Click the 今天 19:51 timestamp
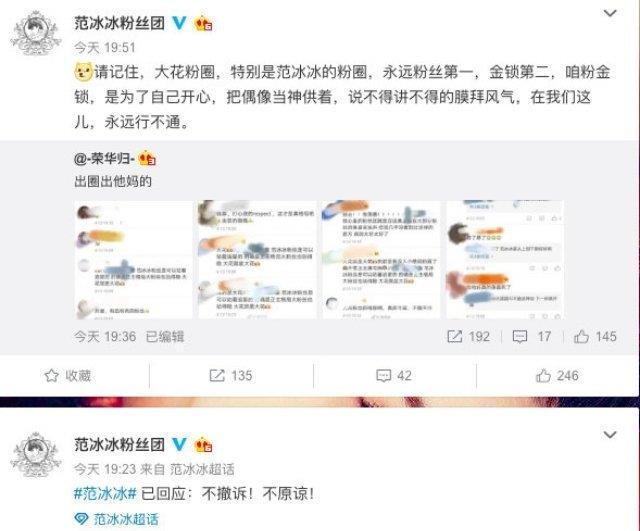Screen dimensions: 640x531 pos(104,48)
